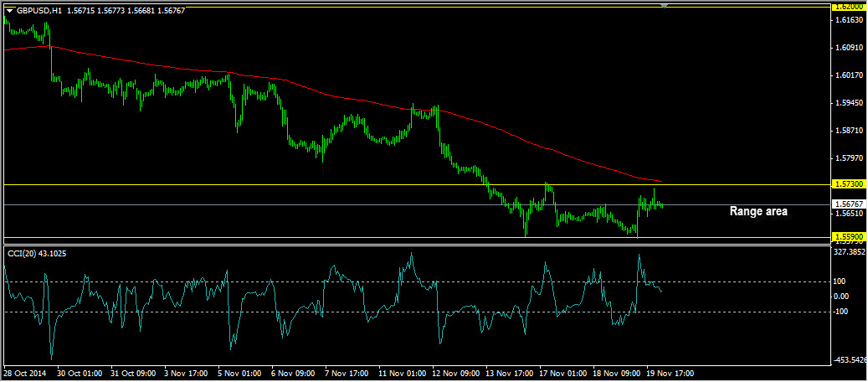
Task: Click the 327.3852 CCI scale maximum value
Action: [x=850, y=251]
